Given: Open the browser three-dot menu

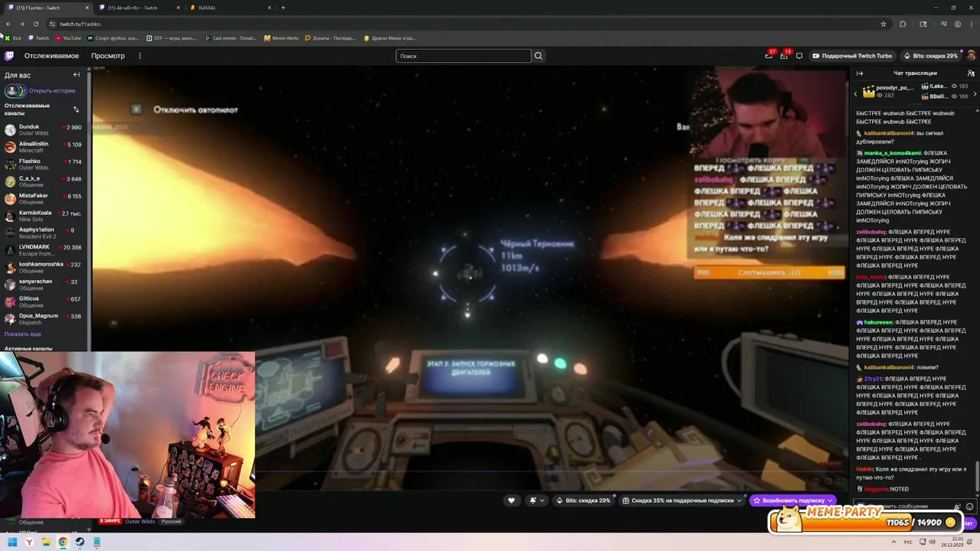Looking at the screenshot, I should pos(972,24).
